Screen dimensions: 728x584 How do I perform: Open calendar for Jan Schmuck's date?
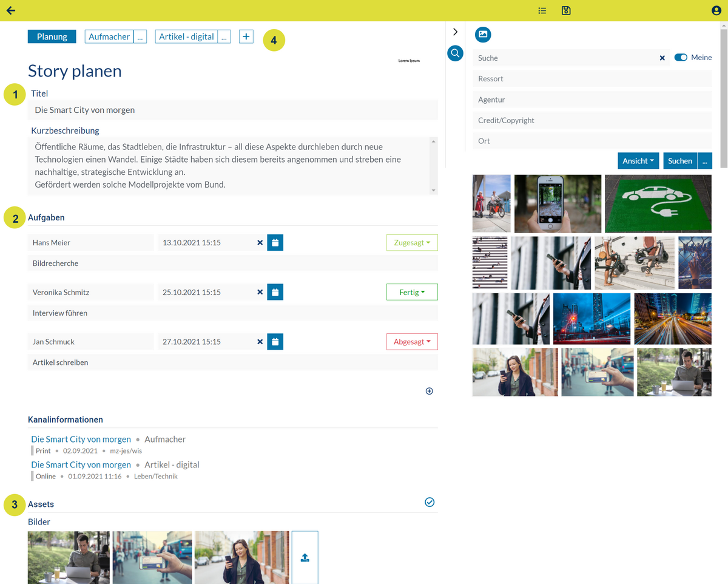tap(275, 342)
